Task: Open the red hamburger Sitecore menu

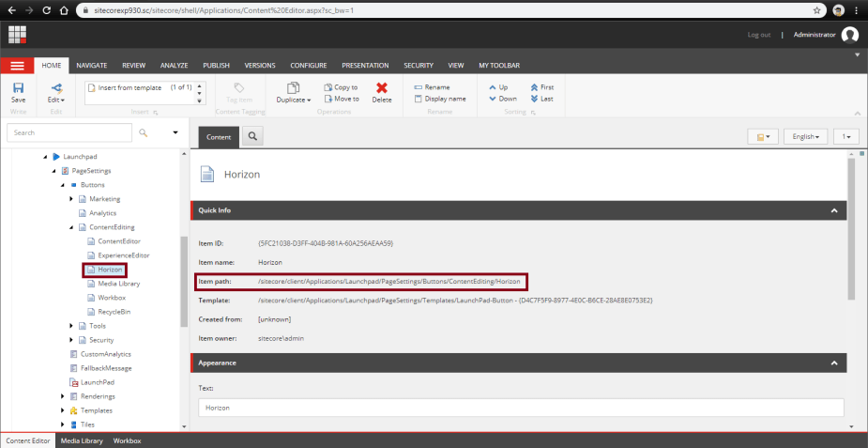Action: point(18,66)
